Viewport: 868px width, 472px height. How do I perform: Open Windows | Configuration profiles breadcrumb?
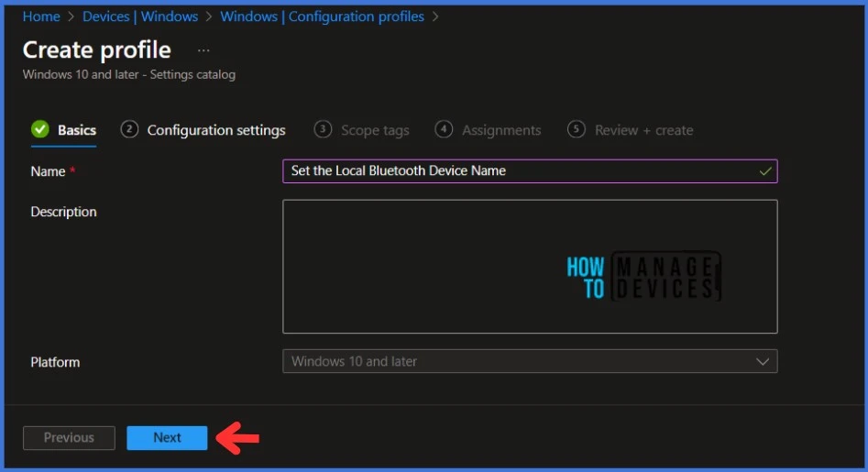[x=323, y=16]
